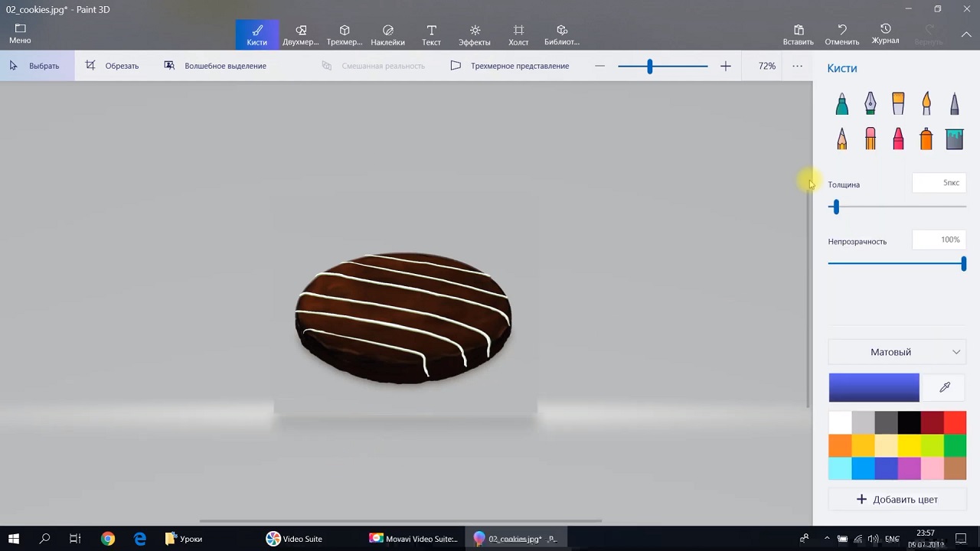Expand the Матовый material dropdown
The width and height of the screenshot is (980, 551).
tap(897, 352)
